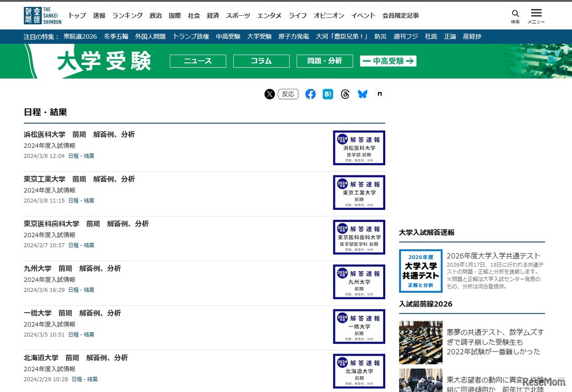The height and width of the screenshot is (392, 572).
Task: Share via the Threads icon
Action: pyautogui.click(x=345, y=94)
